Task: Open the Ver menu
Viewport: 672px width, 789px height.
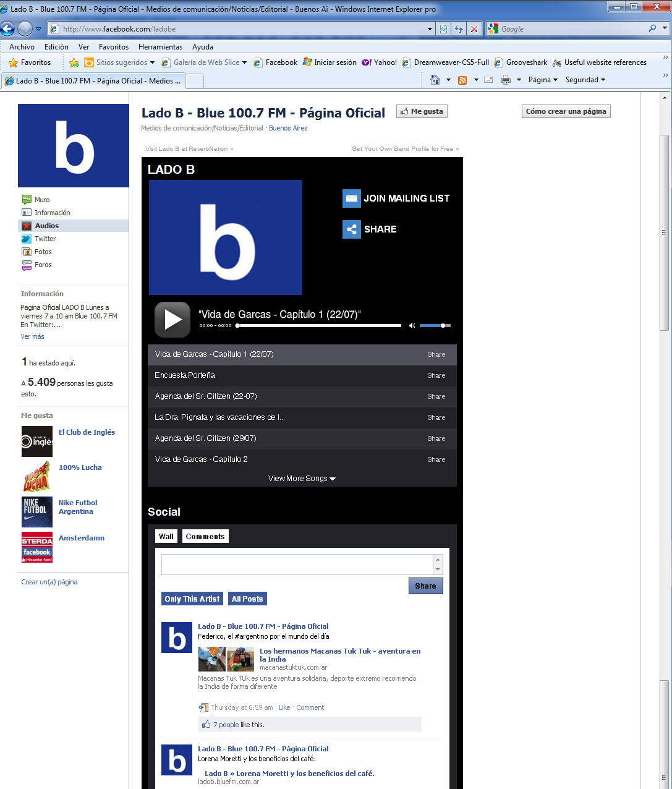Action: click(x=83, y=47)
